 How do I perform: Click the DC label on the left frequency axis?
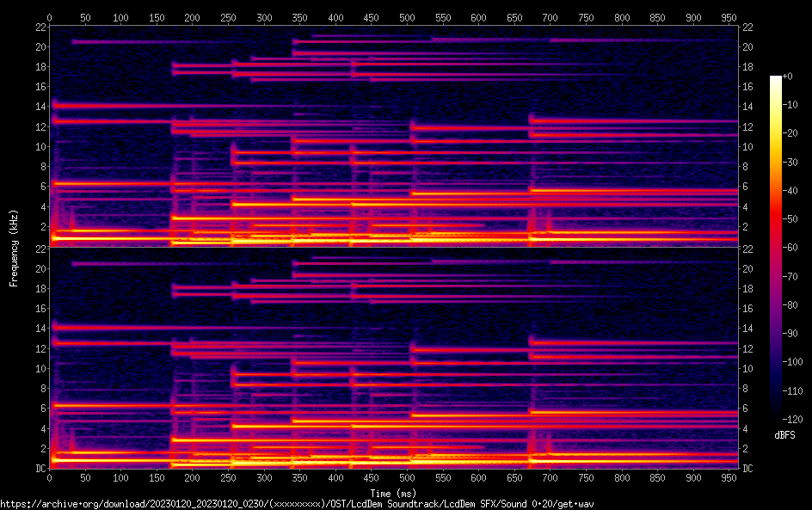(x=39, y=469)
